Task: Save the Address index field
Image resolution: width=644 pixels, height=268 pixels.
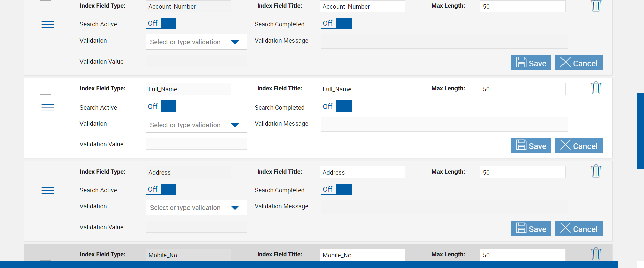Action: pos(531,228)
